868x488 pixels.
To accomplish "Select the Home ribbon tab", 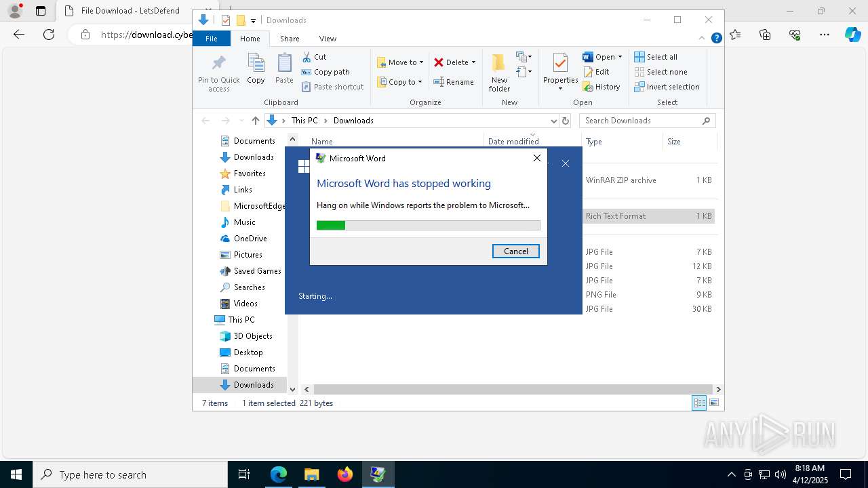I will pyautogui.click(x=250, y=39).
